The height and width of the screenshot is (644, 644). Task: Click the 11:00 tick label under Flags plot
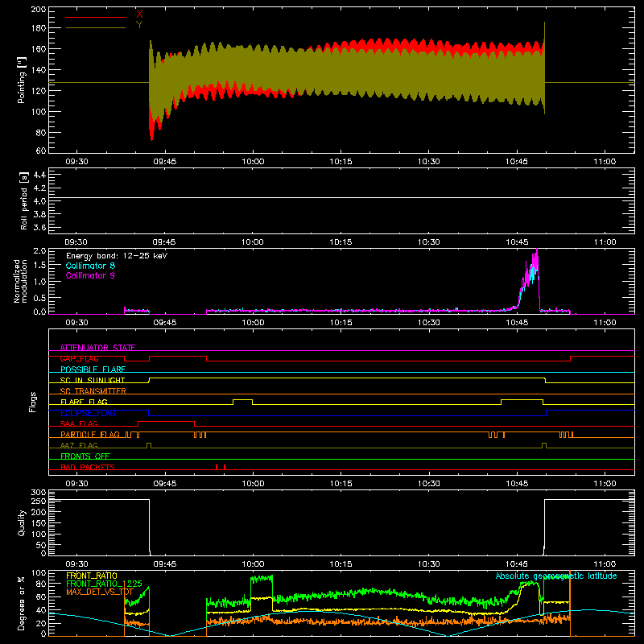point(605,484)
